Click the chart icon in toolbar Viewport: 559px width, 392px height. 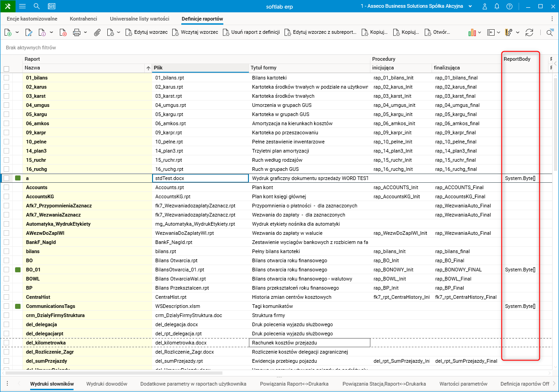pyautogui.click(x=472, y=32)
